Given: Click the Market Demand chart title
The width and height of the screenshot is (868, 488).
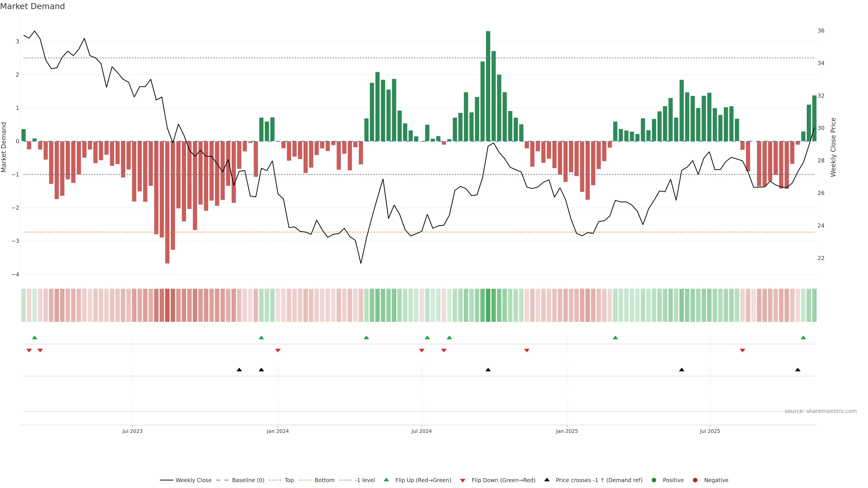Looking at the screenshot, I should (32, 6).
